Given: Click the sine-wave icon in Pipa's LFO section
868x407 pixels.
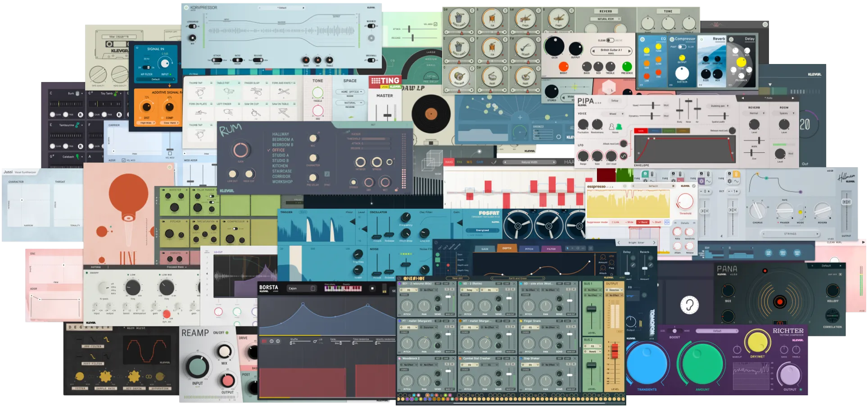Looking at the screenshot, I should pyautogui.click(x=624, y=156).
